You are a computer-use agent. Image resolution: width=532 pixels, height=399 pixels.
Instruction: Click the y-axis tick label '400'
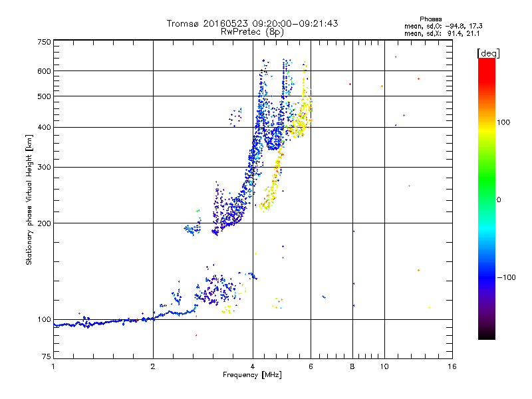point(44,127)
